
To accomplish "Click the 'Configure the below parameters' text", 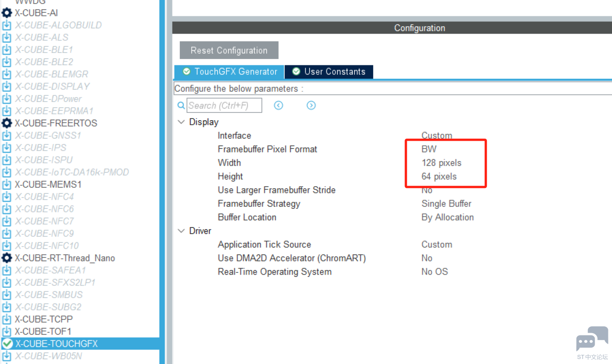I will tap(239, 89).
